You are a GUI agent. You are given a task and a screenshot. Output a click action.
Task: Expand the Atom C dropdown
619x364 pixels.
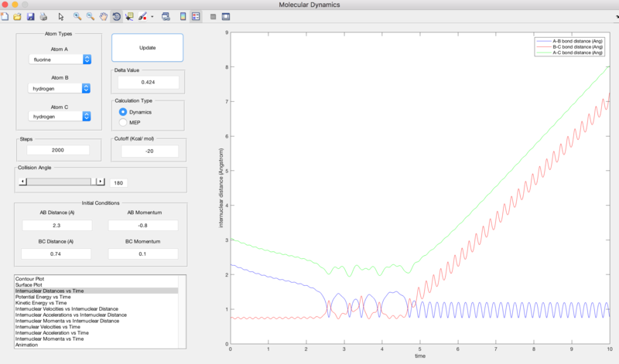(60, 116)
